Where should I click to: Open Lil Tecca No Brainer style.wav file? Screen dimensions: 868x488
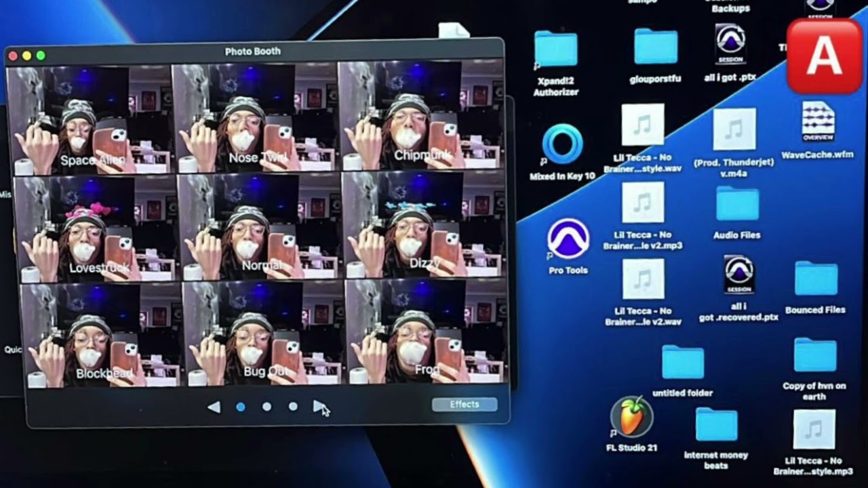pyautogui.click(x=642, y=125)
